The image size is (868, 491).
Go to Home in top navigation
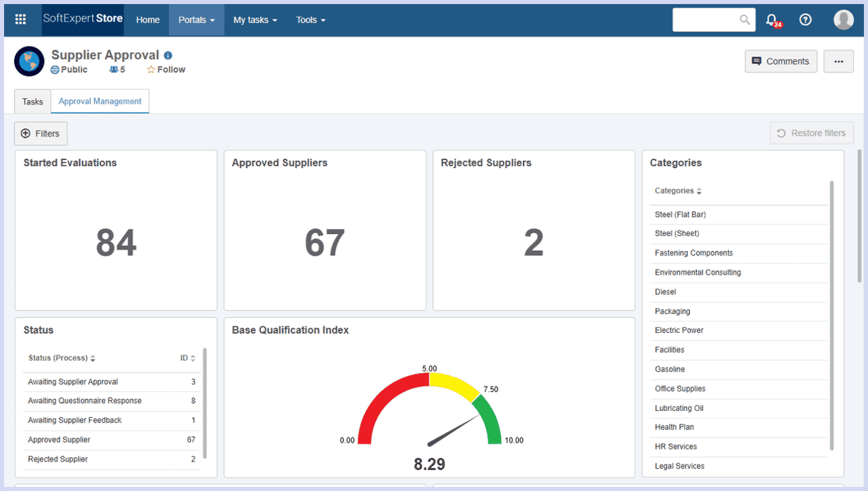pos(148,20)
